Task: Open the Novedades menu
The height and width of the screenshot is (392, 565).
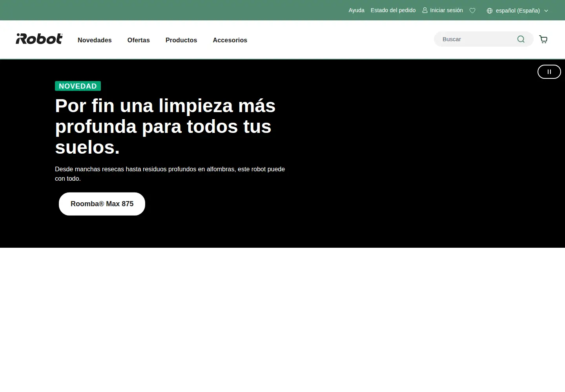Action: pyautogui.click(x=95, y=40)
